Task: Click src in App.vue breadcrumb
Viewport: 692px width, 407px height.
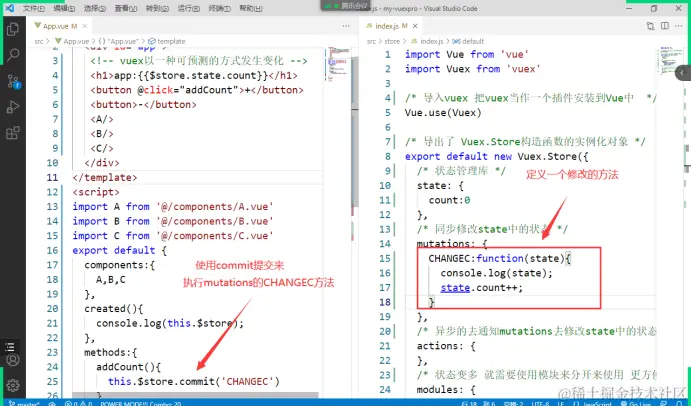Action: click(x=39, y=41)
